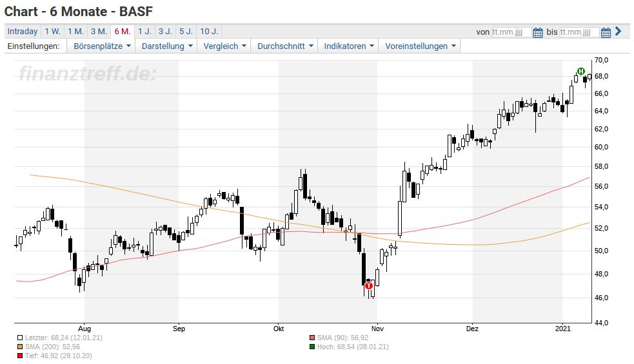Screen dimensions: 634x364
Task: Open the calendar picker beside the 'bis' date
Action: [x=606, y=32]
